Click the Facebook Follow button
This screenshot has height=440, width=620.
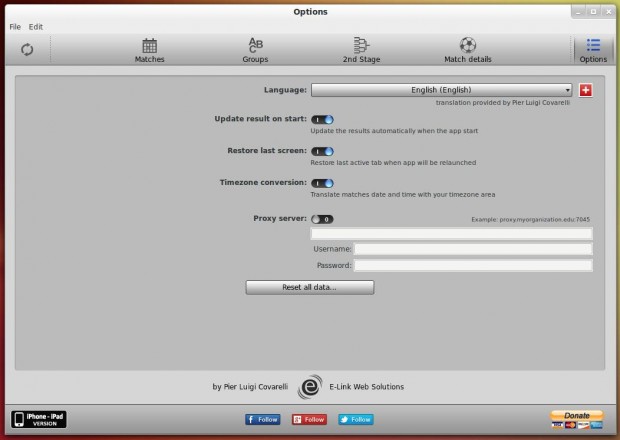click(263, 419)
